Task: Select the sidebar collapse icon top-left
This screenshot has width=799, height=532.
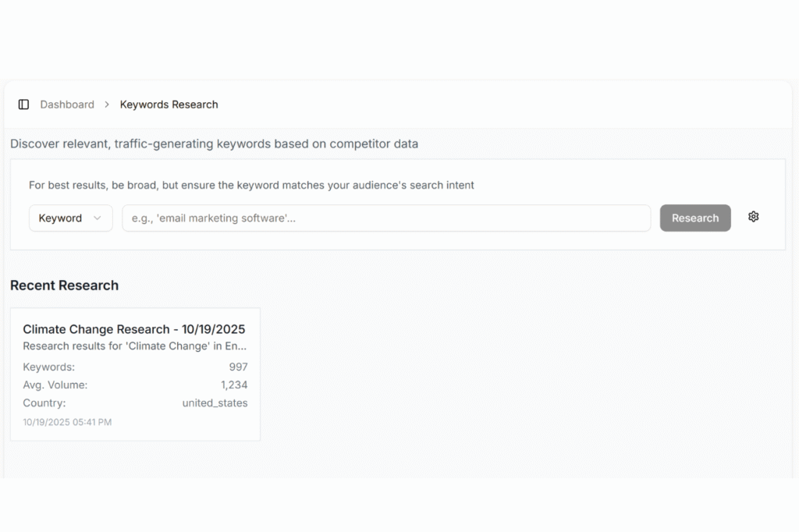Action: pyautogui.click(x=23, y=104)
